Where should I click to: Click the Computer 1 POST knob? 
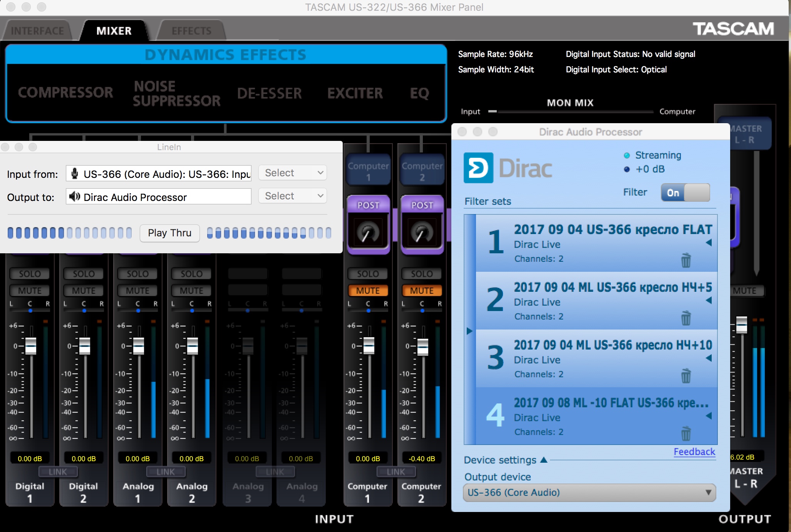(368, 232)
